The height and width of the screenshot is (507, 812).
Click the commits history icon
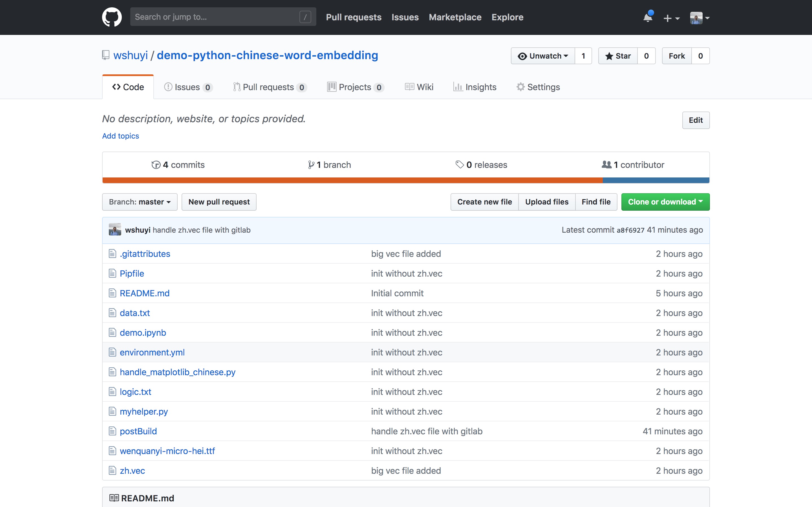[156, 165]
